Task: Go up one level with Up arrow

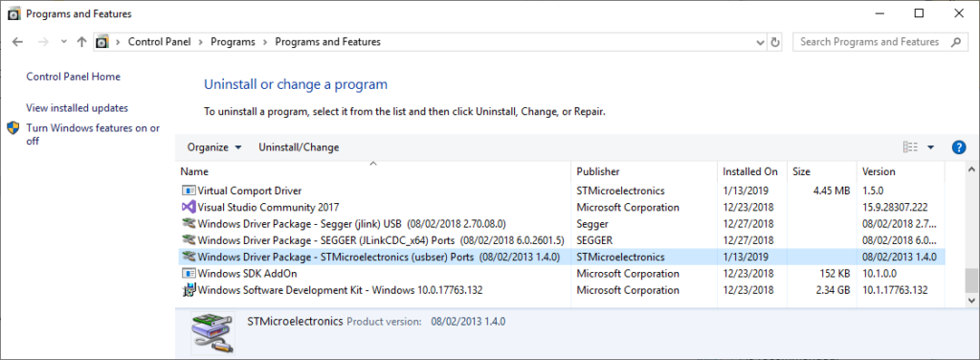Action: [x=81, y=42]
